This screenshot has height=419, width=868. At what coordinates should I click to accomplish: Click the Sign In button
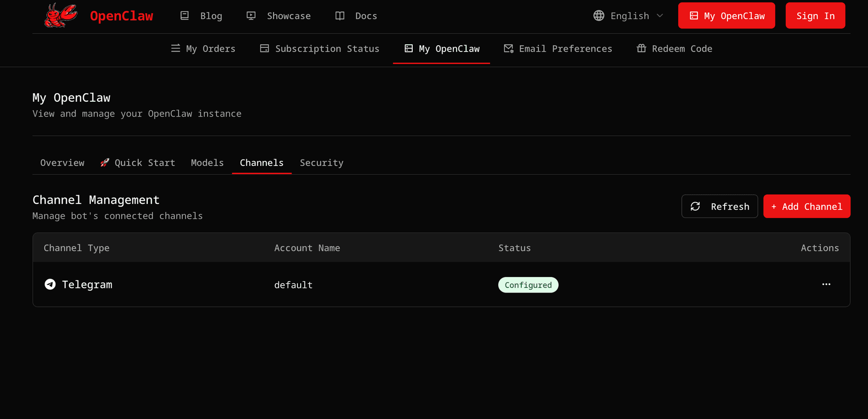815,16
